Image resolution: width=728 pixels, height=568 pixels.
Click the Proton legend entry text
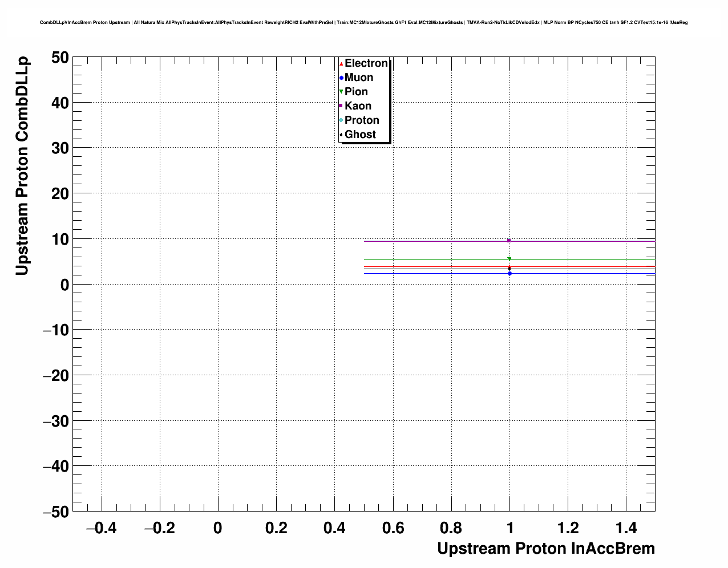point(362,120)
